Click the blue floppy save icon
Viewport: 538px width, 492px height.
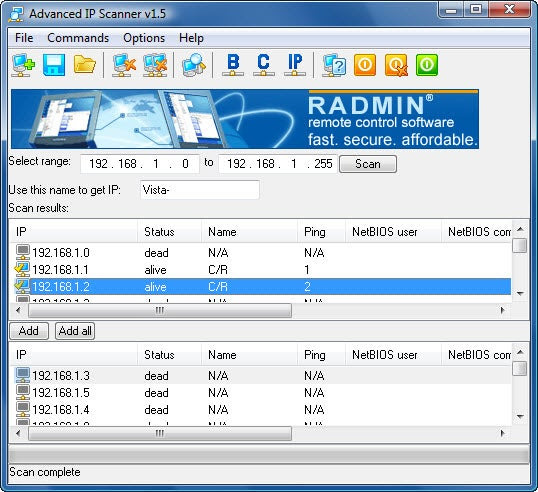click(54, 65)
